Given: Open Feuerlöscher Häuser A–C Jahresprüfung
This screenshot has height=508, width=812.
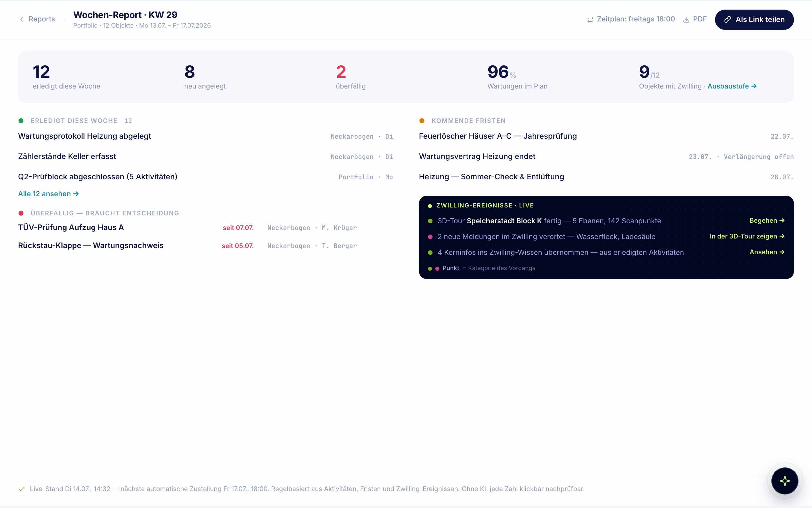Looking at the screenshot, I should pos(606,136).
